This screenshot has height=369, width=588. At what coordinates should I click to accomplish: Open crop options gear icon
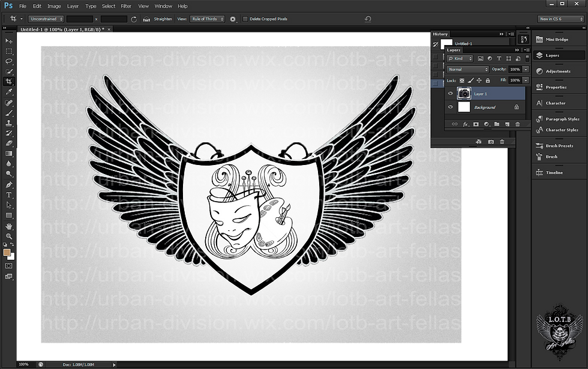coord(233,19)
